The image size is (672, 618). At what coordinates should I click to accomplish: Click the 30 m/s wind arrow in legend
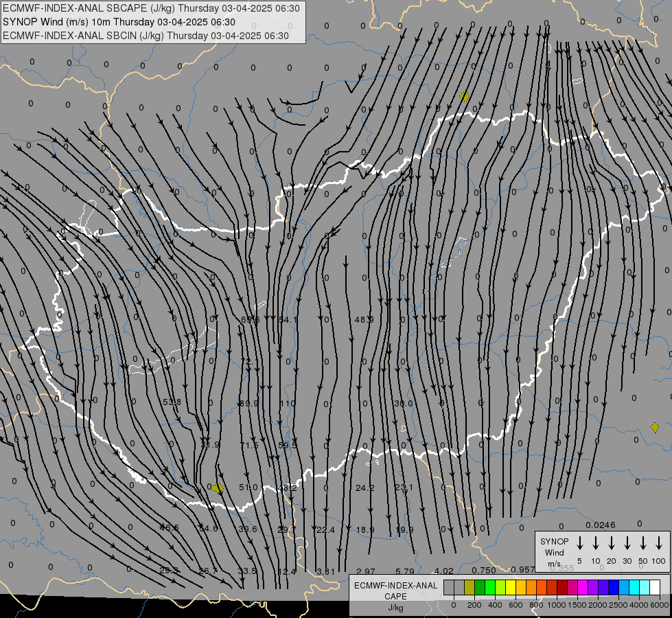[x=627, y=543]
